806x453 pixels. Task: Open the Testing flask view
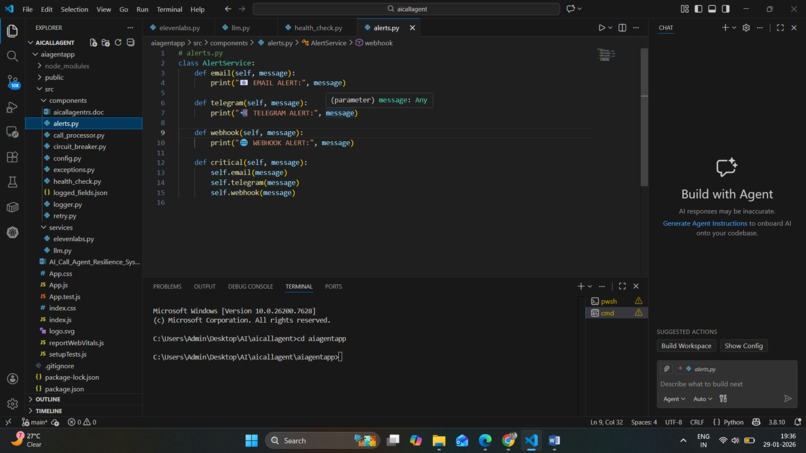[12, 182]
